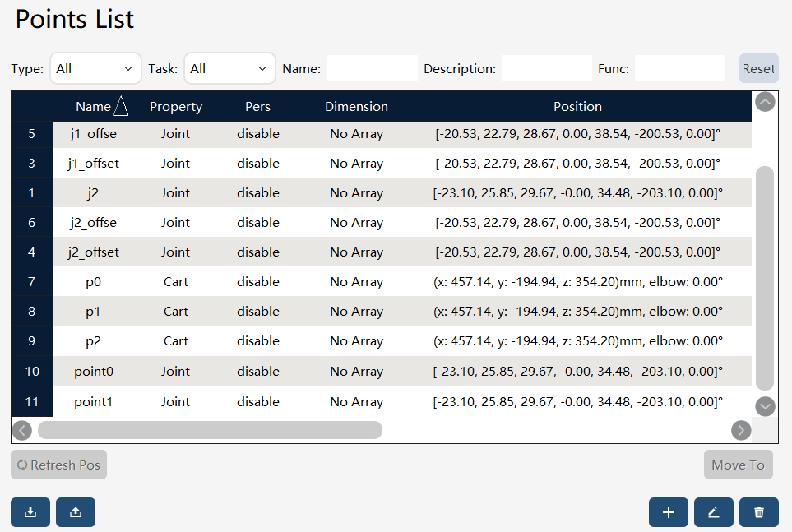
Task: Delete selected point with trash icon
Action: point(758,511)
